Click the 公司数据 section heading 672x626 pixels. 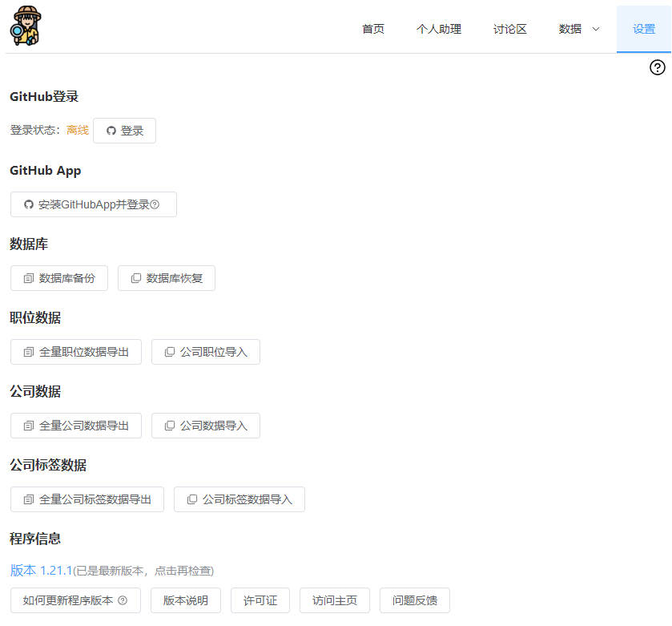tap(35, 391)
